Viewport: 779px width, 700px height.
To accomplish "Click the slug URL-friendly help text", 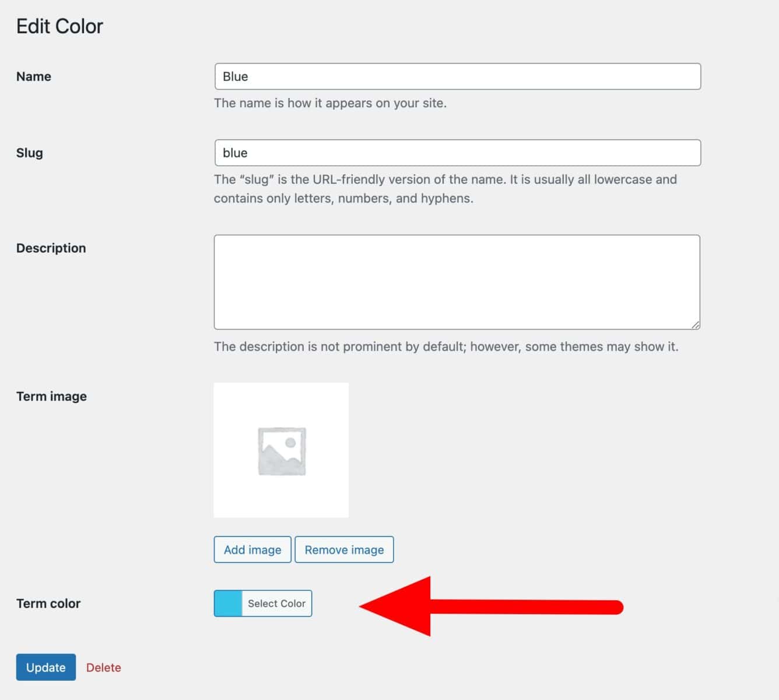I will (x=445, y=188).
